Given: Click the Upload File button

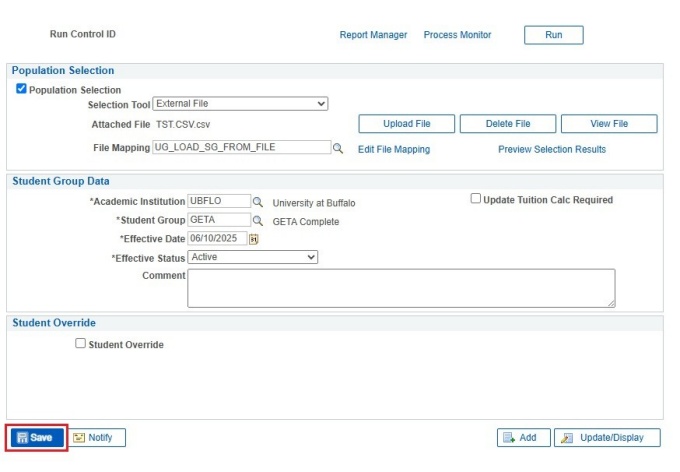Looking at the screenshot, I should click(407, 124).
